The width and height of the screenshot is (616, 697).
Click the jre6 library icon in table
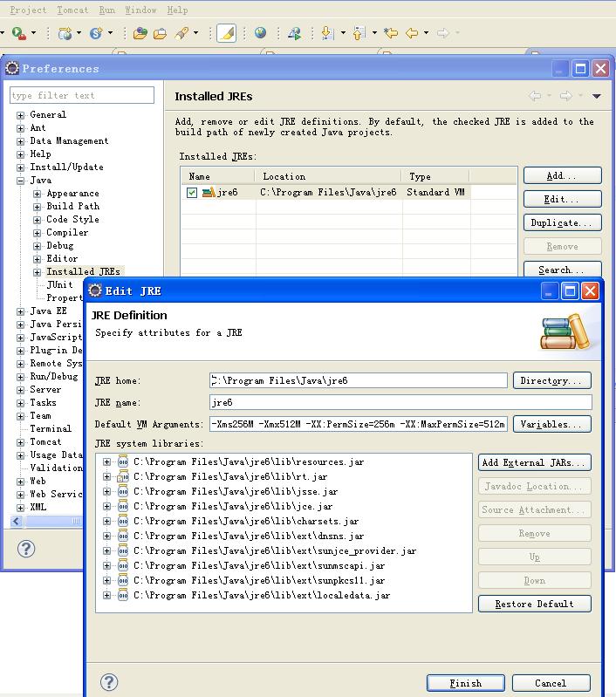tap(209, 193)
